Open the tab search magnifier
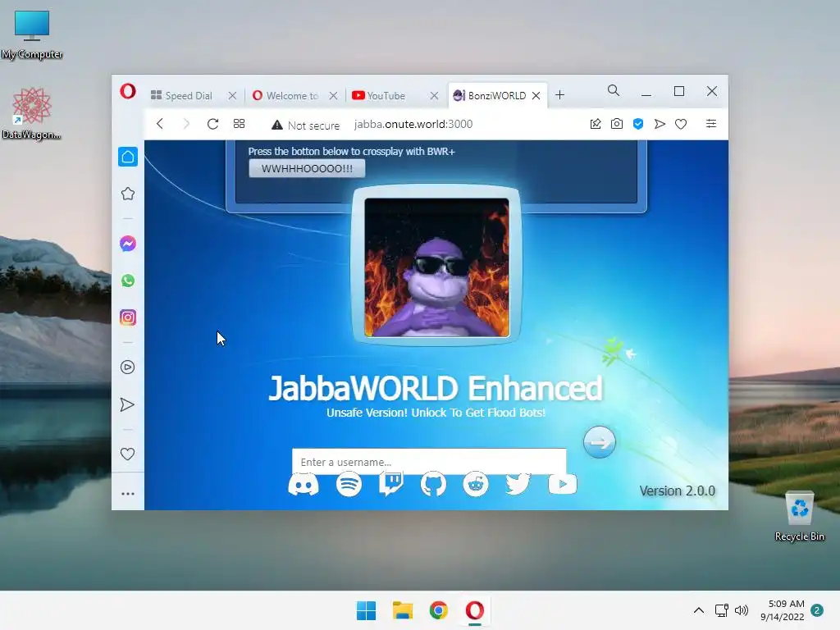This screenshot has width=840, height=630. [x=614, y=90]
